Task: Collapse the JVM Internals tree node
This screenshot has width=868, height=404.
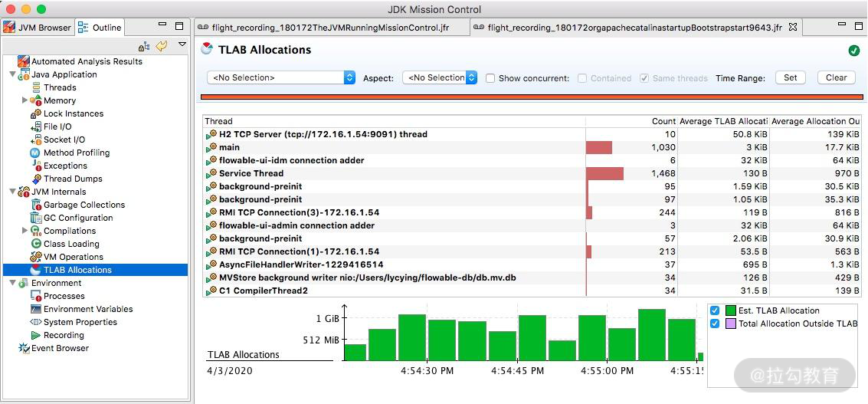Action: [x=13, y=192]
